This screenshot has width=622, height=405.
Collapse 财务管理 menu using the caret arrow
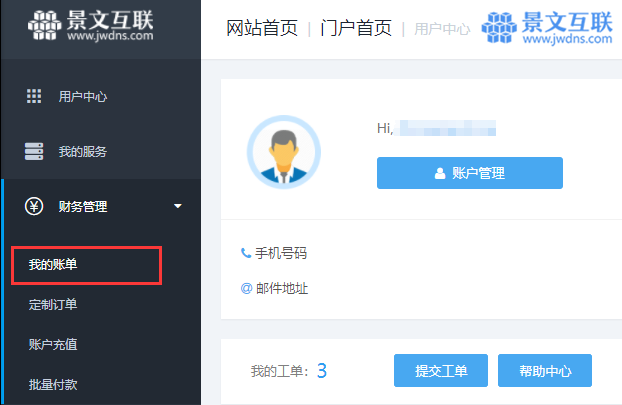[x=178, y=206]
